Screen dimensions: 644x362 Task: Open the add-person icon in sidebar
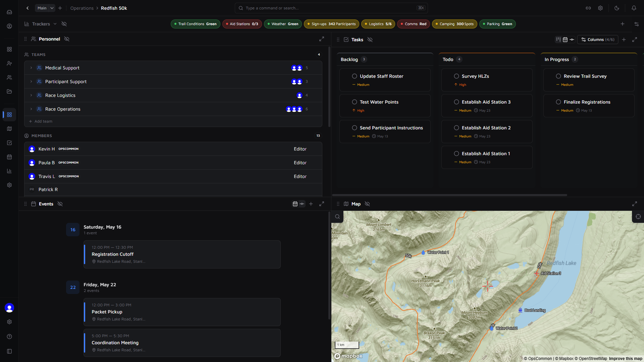tap(9, 63)
